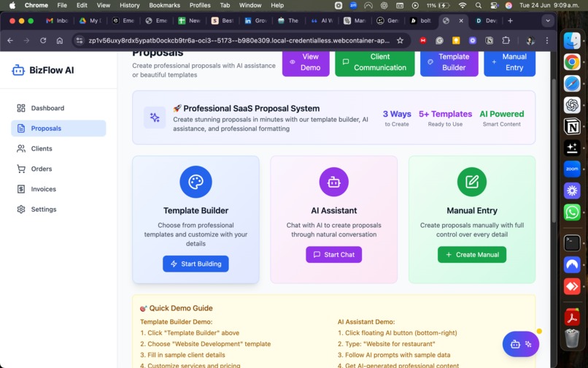Open the File menu

(x=62, y=5)
